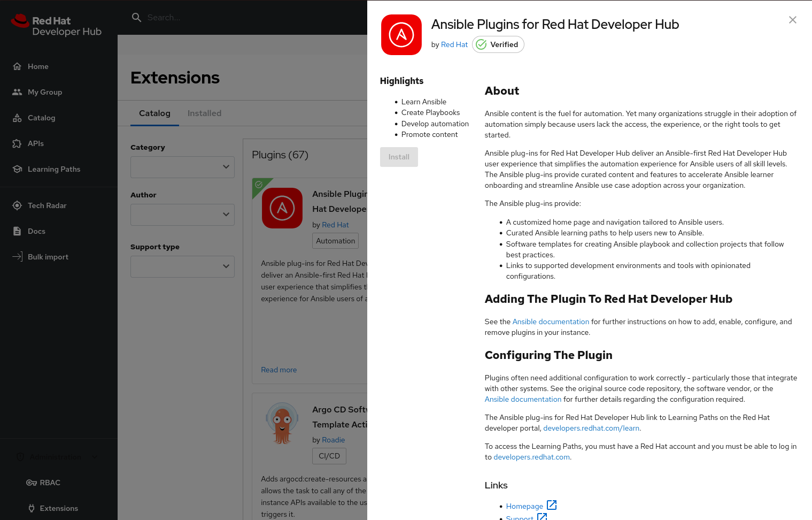
Task: Click the Ansible plugin card logo
Action: [282, 208]
